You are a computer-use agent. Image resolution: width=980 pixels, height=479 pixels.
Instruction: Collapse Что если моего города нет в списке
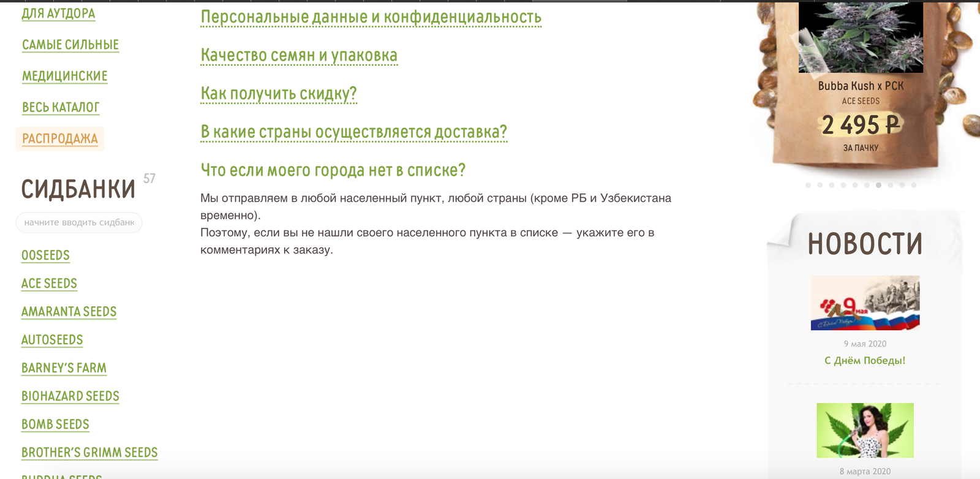[x=333, y=170]
